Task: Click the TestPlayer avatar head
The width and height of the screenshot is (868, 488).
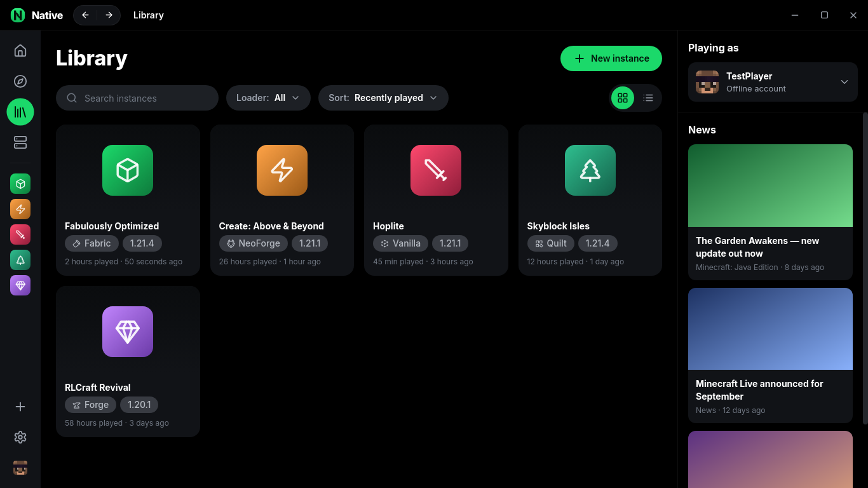Action: pos(707,82)
